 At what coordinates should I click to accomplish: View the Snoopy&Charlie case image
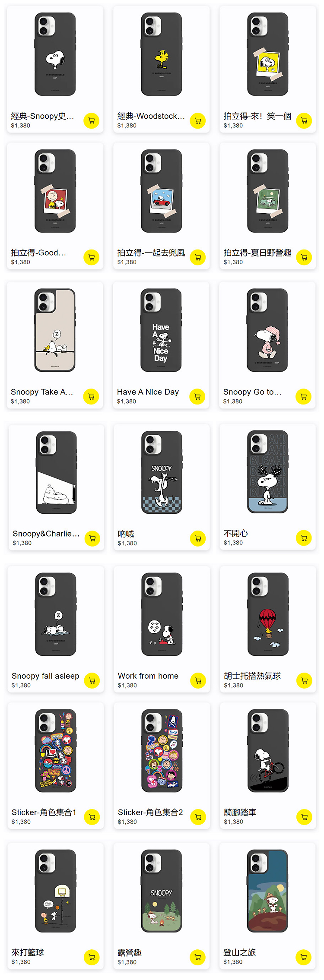pyautogui.click(x=57, y=472)
